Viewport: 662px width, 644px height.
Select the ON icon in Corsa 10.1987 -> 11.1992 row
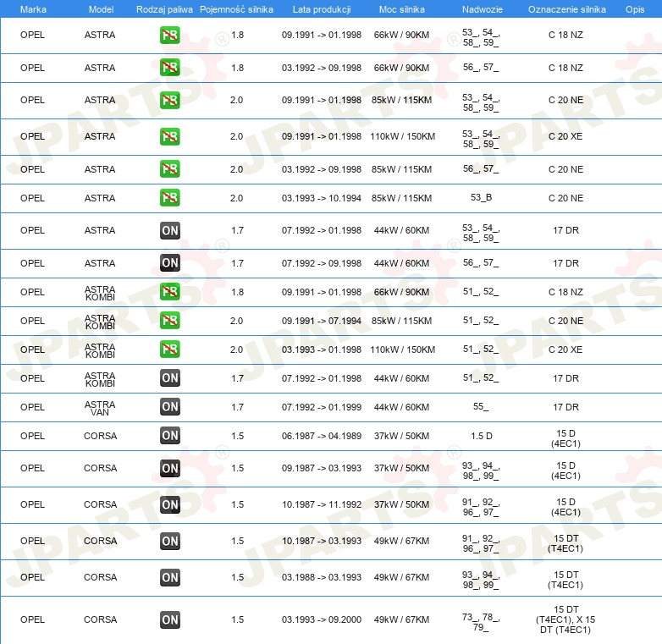coord(169,504)
